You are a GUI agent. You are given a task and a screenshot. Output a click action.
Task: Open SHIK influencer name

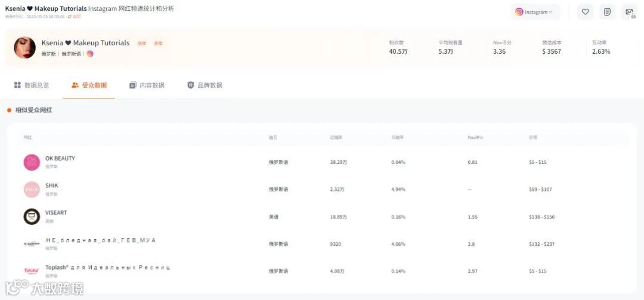pyautogui.click(x=52, y=185)
